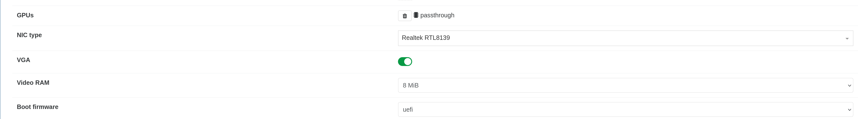Click the Boot firmware chevron arrow

[x=849, y=110]
